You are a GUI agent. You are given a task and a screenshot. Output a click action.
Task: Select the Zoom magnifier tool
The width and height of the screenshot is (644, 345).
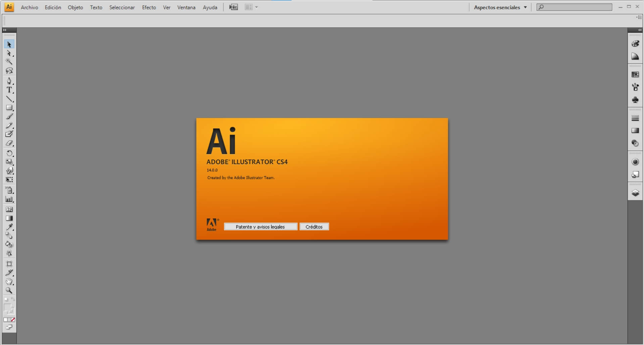[9, 291]
